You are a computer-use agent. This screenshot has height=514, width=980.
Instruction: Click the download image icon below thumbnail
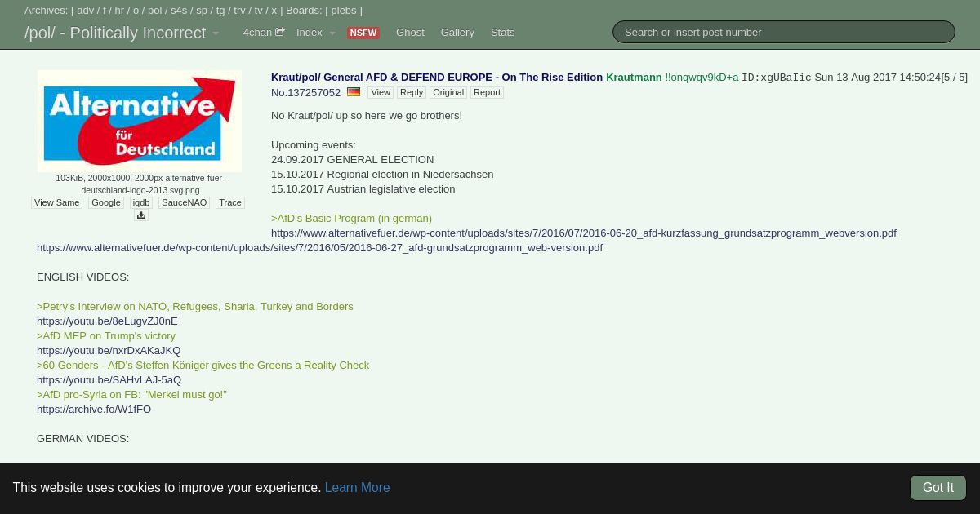(x=140, y=215)
